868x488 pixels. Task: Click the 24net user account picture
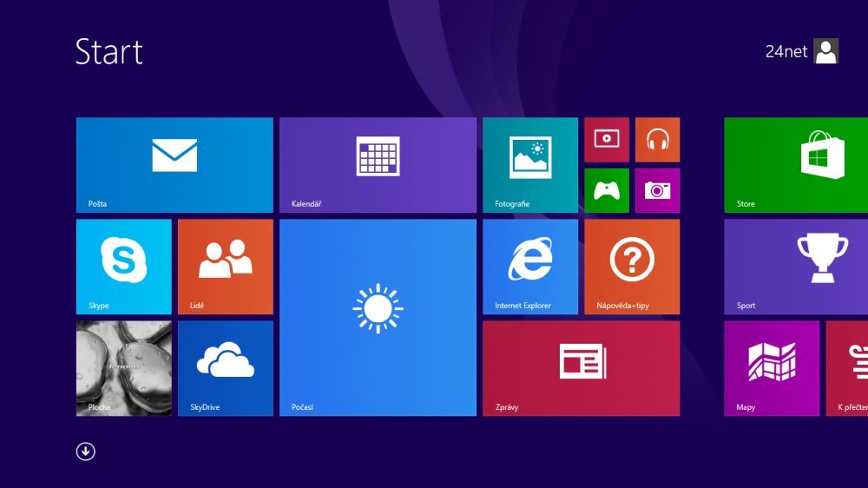click(x=826, y=51)
